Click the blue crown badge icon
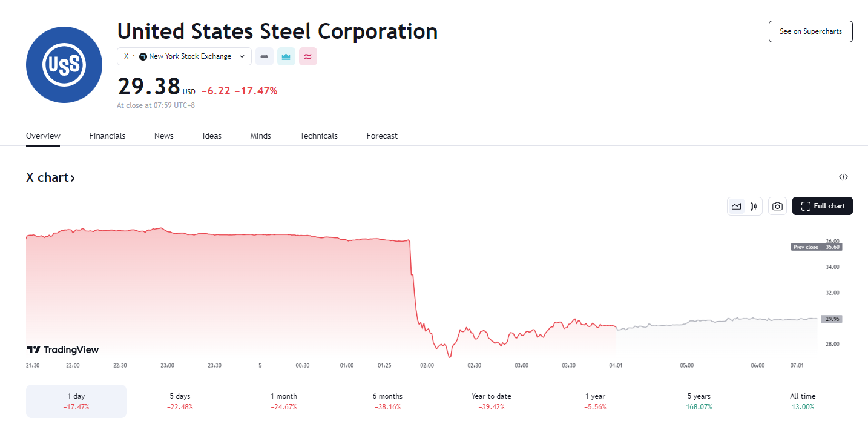This screenshot has height=424, width=868. tap(286, 56)
